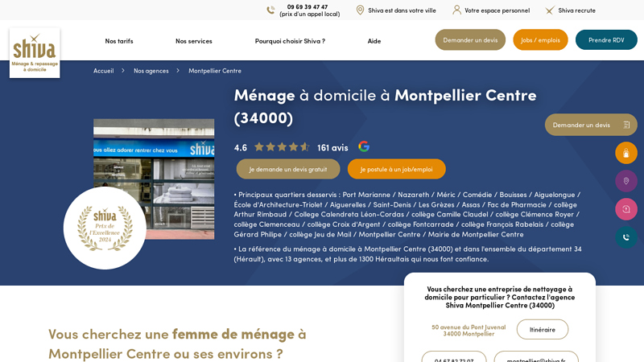Open Votre espace personnel link
Image resolution: width=644 pixels, height=362 pixels.
497,10
